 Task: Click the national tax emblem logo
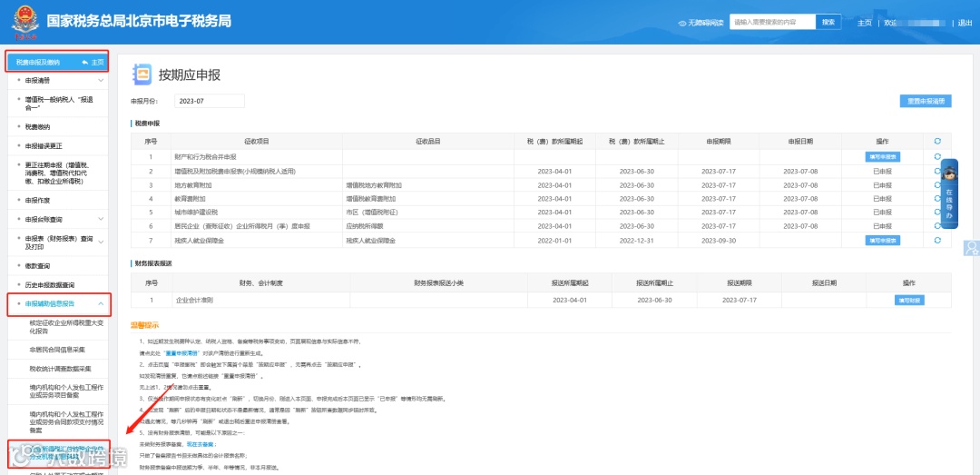click(25, 22)
